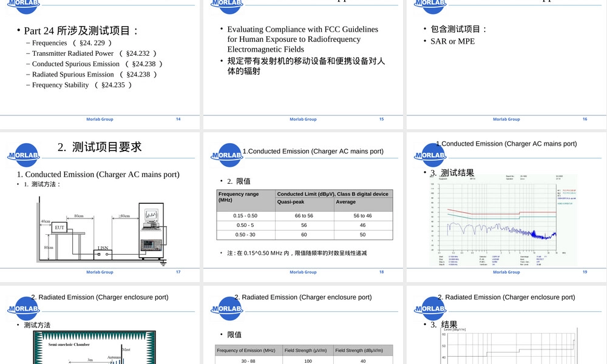This screenshot has width=607, height=364.
Task: Select slide 17 with test setup diagram
Action: coord(100,207)
